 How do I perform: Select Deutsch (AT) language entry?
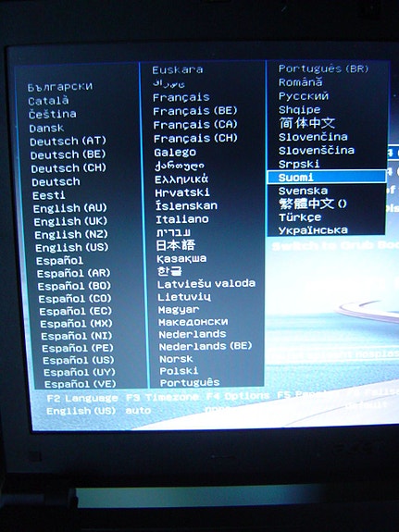click(x=68, y=142)
